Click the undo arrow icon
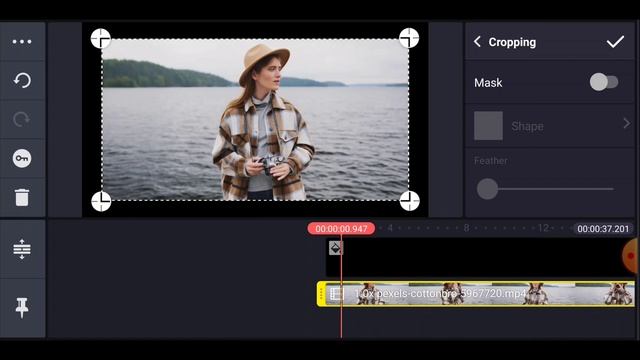The height and width of the screenshot is (360, 640). 22,80
